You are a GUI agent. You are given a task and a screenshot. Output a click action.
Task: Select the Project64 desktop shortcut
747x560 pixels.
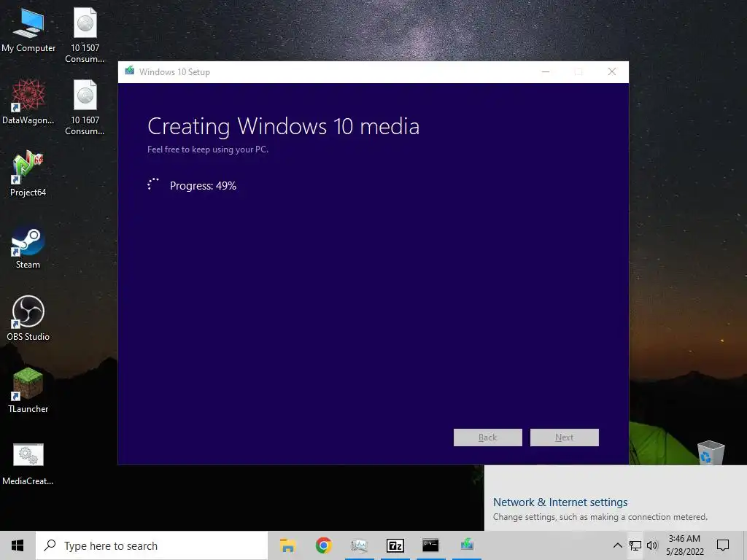coord(28,174)
